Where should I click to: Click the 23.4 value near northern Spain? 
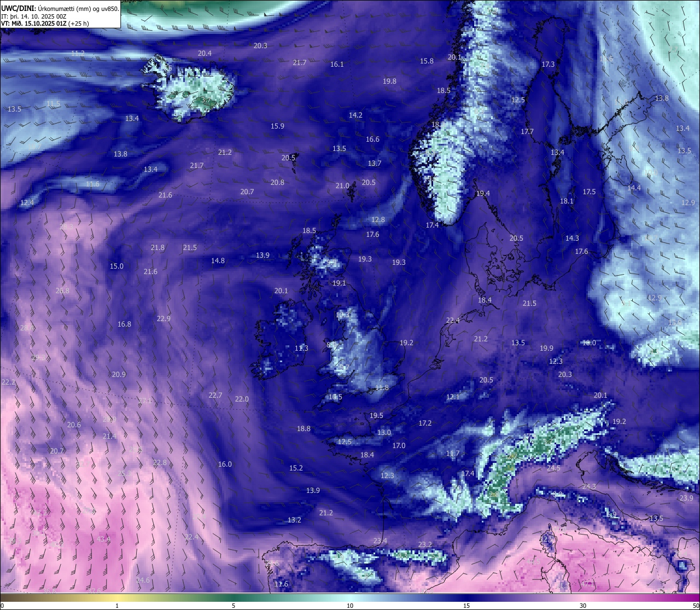coord(380,541)
